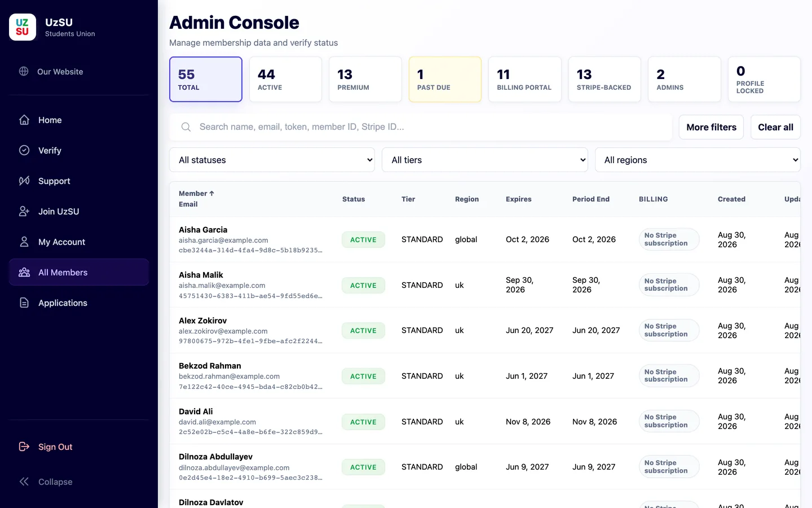
Task: Click the Collapse double-chevron icon
Action: pyautogui.click(x=24, y=481)
